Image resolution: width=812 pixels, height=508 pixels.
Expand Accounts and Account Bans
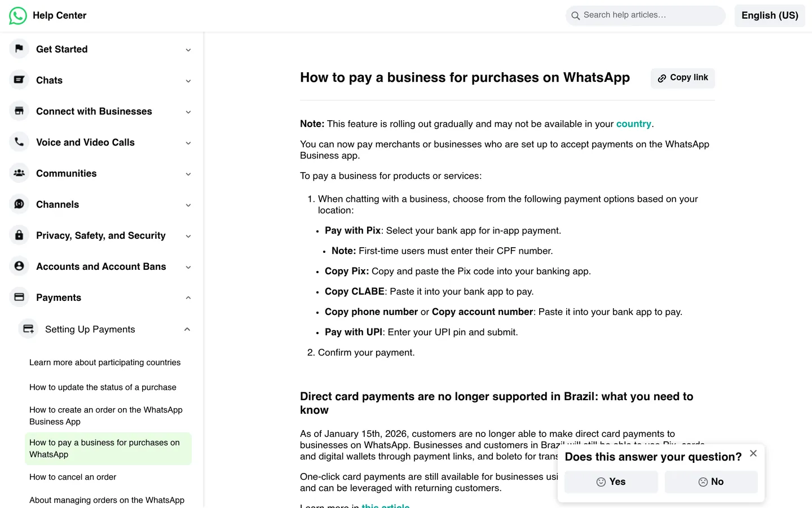(188, 266)
